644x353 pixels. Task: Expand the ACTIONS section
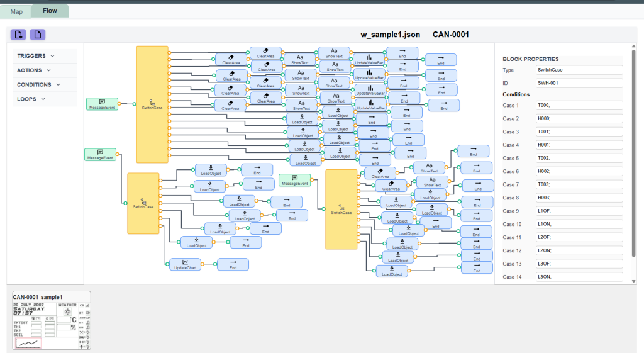pos(35,70)
